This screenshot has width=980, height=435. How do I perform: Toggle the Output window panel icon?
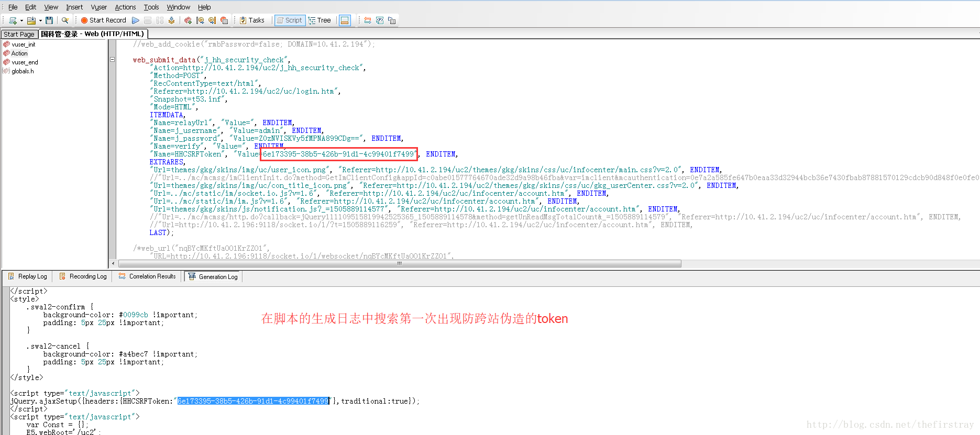coord(345,20)
